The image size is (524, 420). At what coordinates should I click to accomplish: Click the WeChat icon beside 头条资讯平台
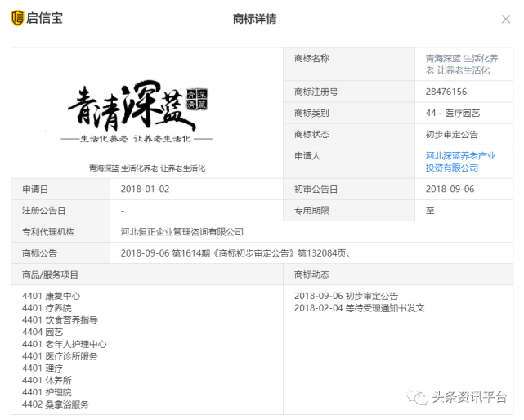[419, 397]
